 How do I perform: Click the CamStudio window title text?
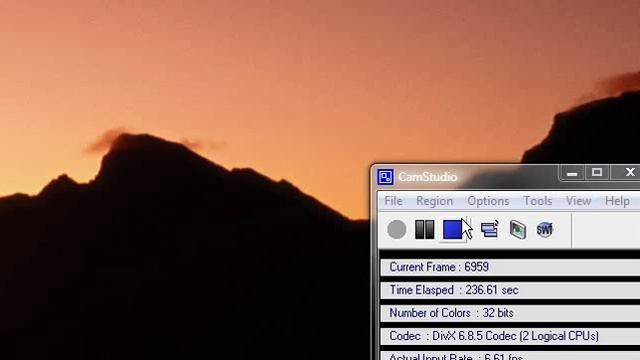(x=427, y=177)
